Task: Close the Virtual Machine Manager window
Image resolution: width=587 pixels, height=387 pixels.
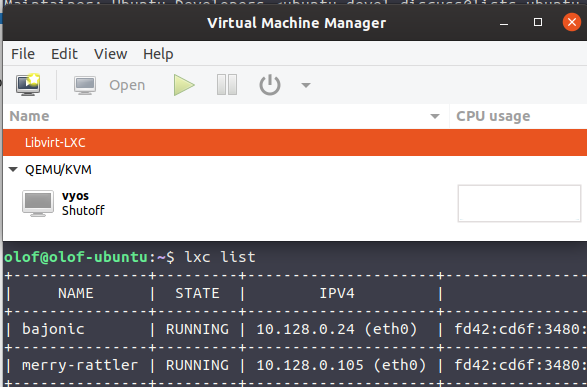Action: point(572,22)
